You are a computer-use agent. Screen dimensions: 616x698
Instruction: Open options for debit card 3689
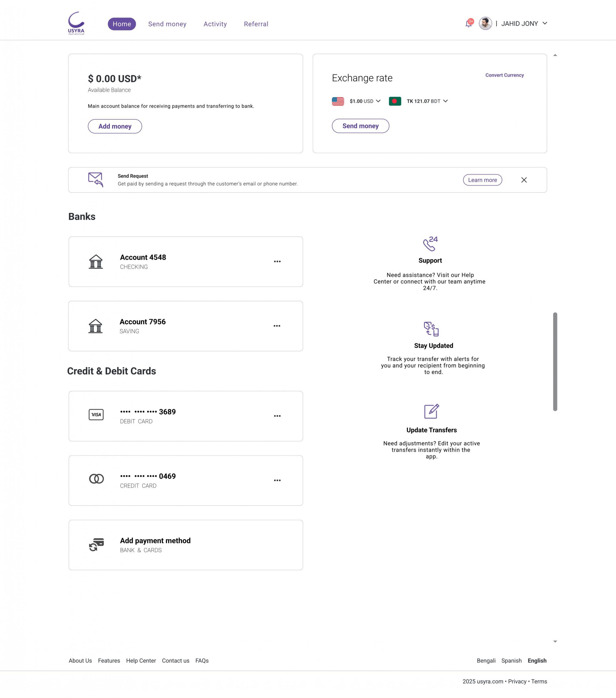(277, 416)
